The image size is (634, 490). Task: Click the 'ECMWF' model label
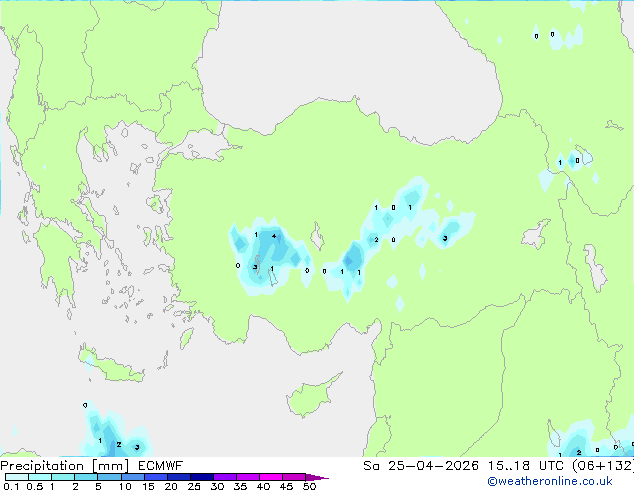161,466
